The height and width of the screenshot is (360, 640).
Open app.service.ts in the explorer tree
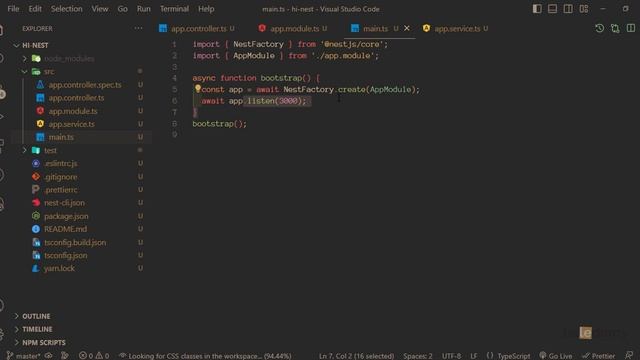coord(71,124)
